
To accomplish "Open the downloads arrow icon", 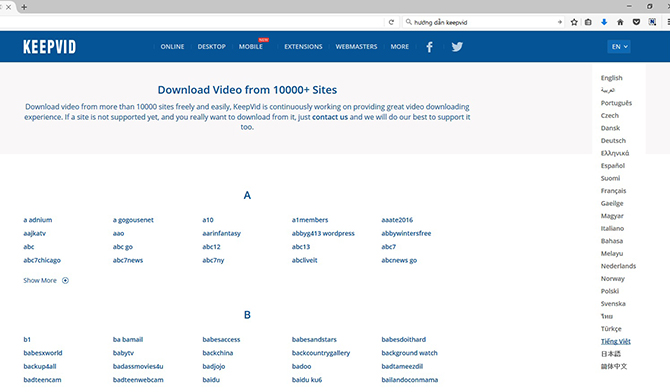I will click(x=604, y=22).
